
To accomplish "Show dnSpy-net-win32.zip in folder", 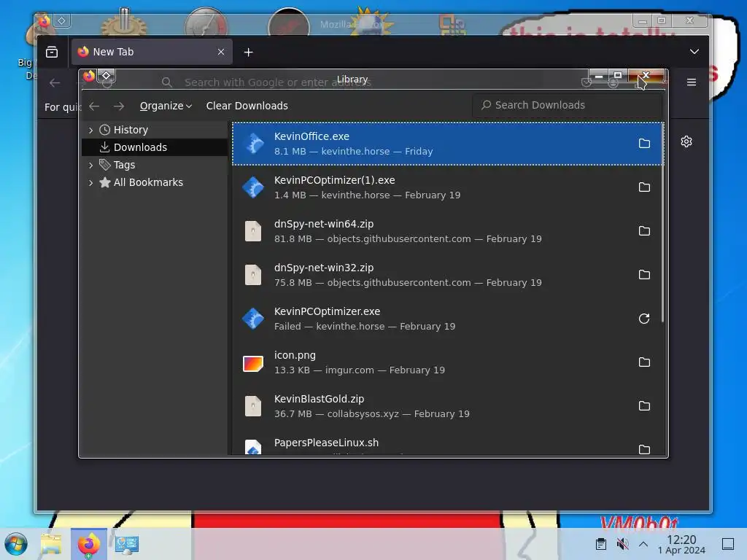I will [644, 275].
